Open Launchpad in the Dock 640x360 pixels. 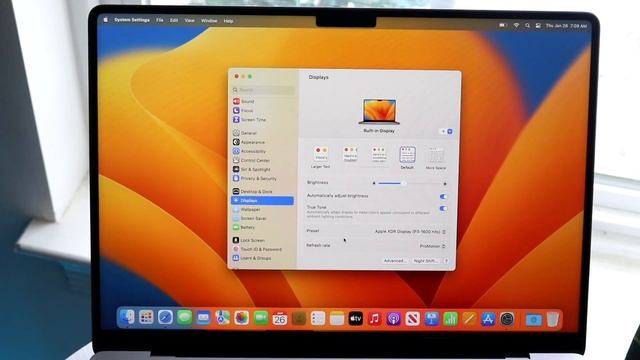click(146, 317)
